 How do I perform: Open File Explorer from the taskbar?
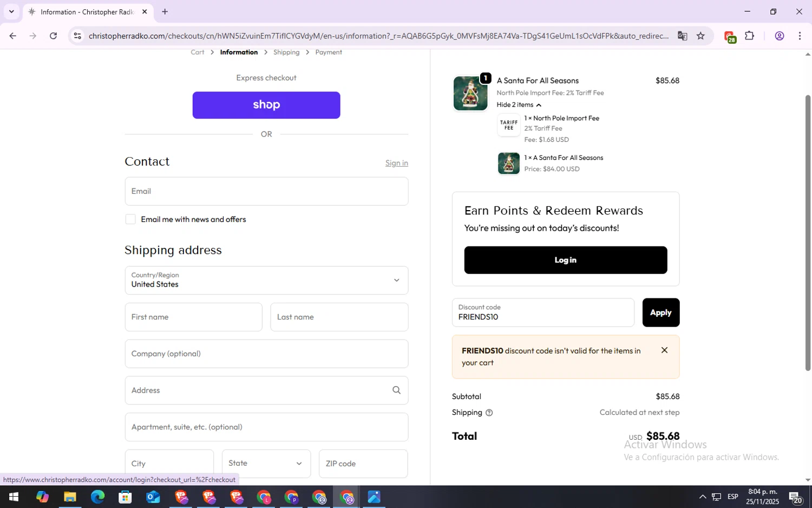click(x=70, y=497)
